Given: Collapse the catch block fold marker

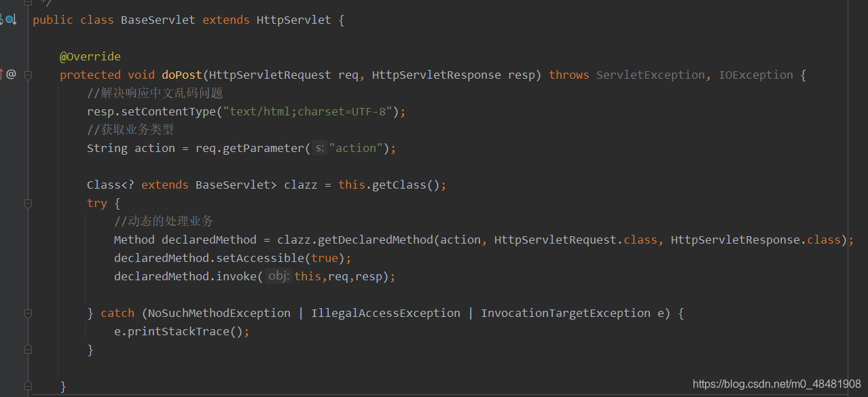Looking at the screenshot, I should [29, 313].
